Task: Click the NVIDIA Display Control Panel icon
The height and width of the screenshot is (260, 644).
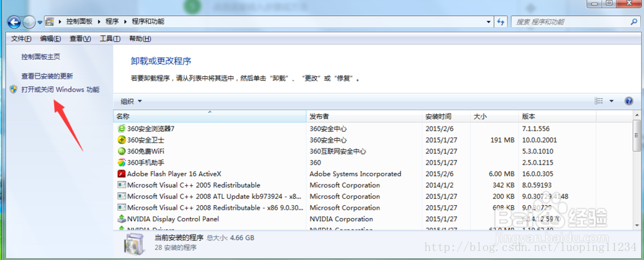Action: click(x=122, y=219)
